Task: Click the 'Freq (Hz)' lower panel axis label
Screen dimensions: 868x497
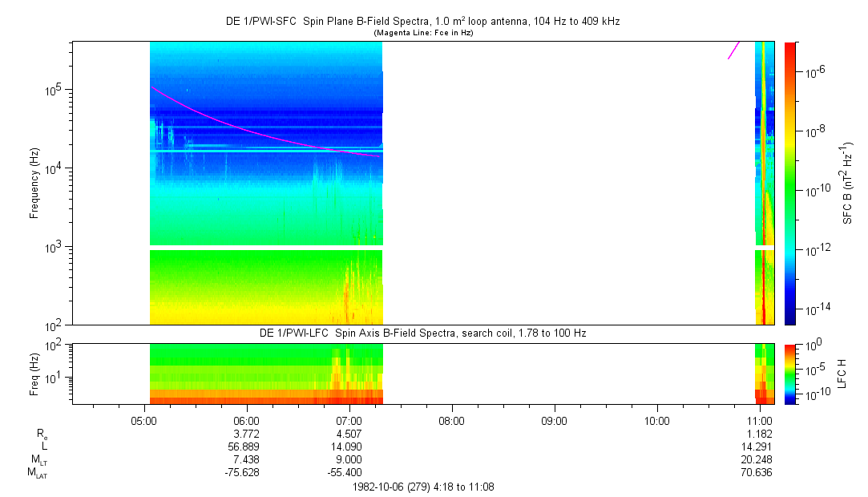Action: point(35,373)
